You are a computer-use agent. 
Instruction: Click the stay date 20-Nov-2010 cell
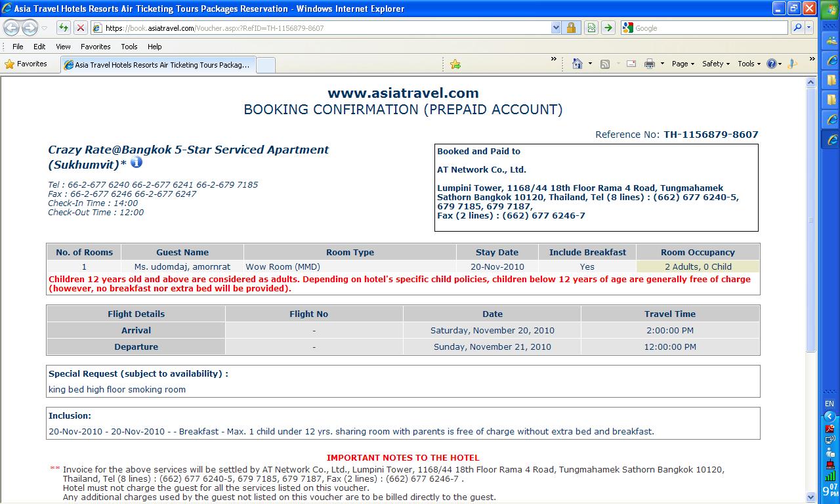click(497, 266)
